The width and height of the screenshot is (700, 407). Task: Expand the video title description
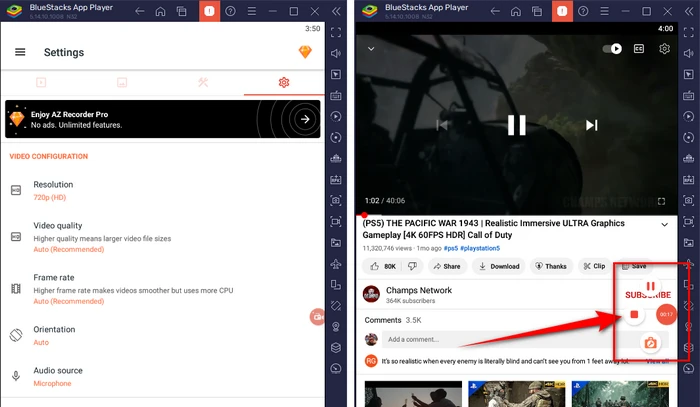click(665, 225)
